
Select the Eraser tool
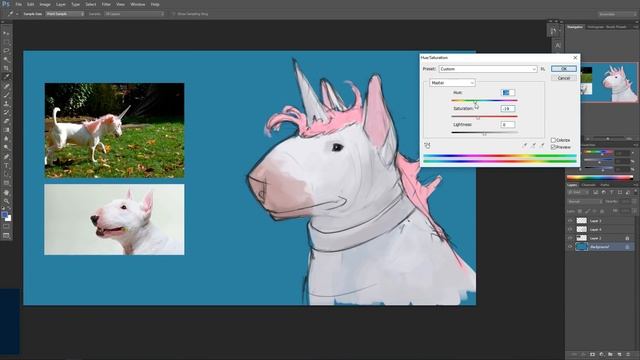click(6, 121)
